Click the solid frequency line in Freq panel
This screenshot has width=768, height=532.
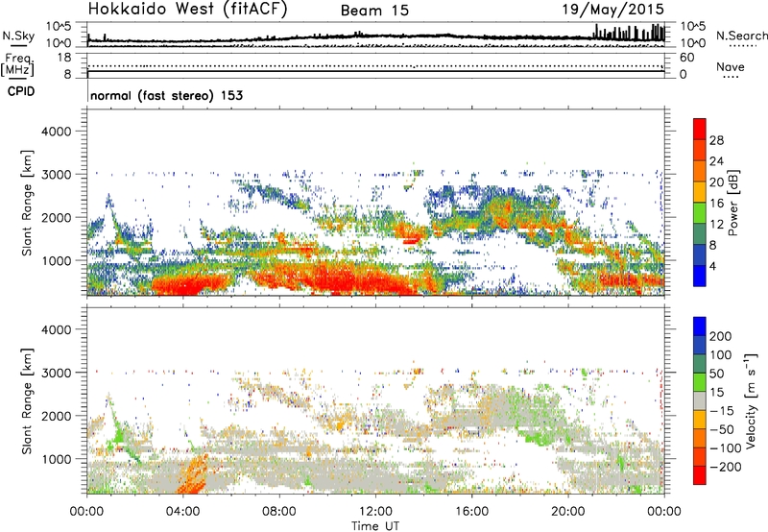click(x=376, y=71)
